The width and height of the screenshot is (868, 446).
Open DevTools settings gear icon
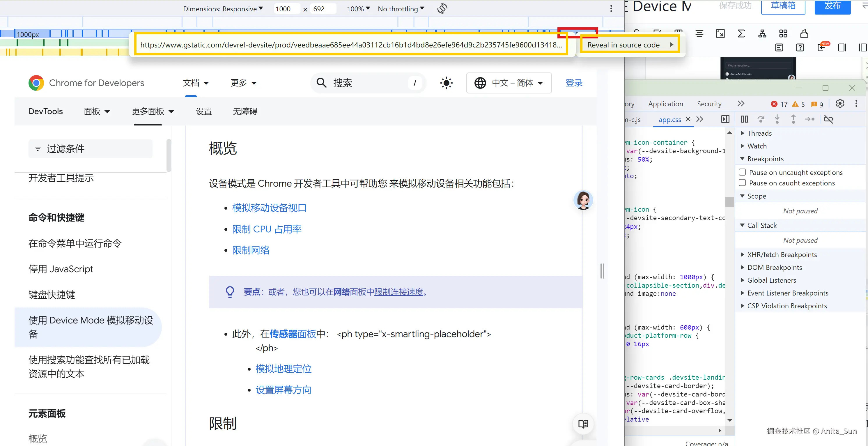[840, 104]
